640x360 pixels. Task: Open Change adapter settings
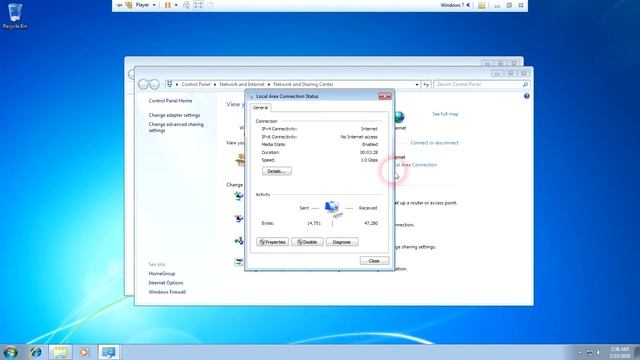pos(174,115)
